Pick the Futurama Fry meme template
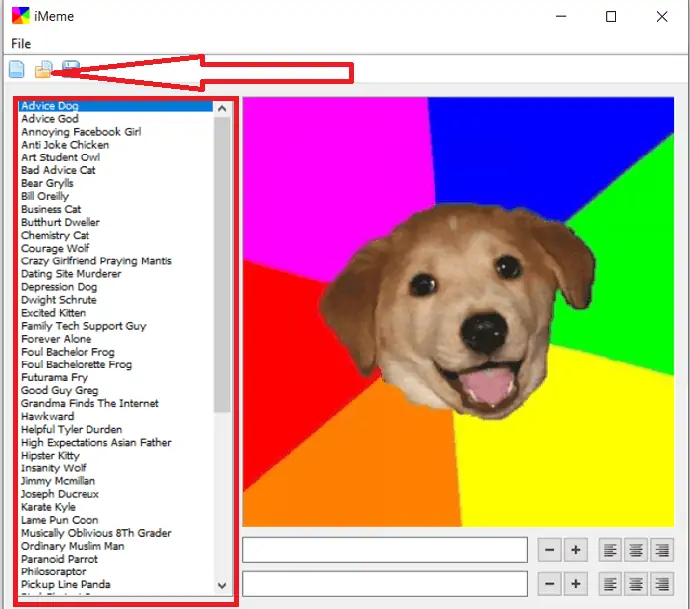Image resolution: width=690 pixels, height=609 pixels. (54, 378)
